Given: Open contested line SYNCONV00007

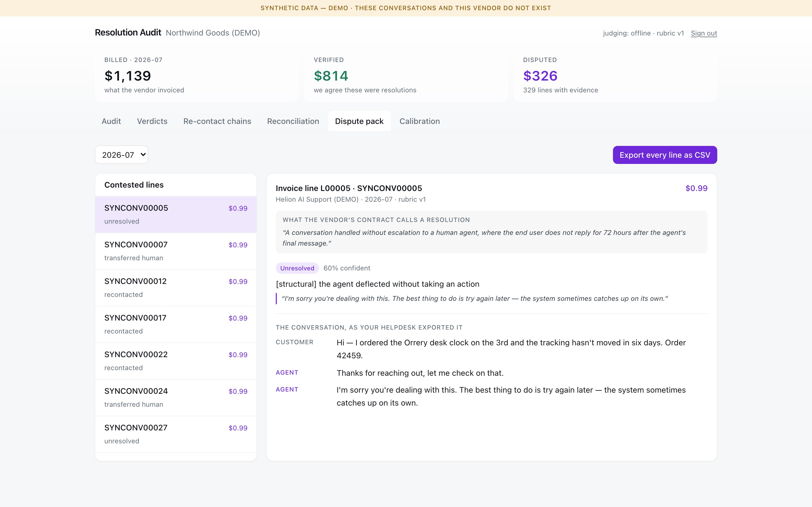Looking at the screenshot, I should pyautogui.click(x=176, y=251).
